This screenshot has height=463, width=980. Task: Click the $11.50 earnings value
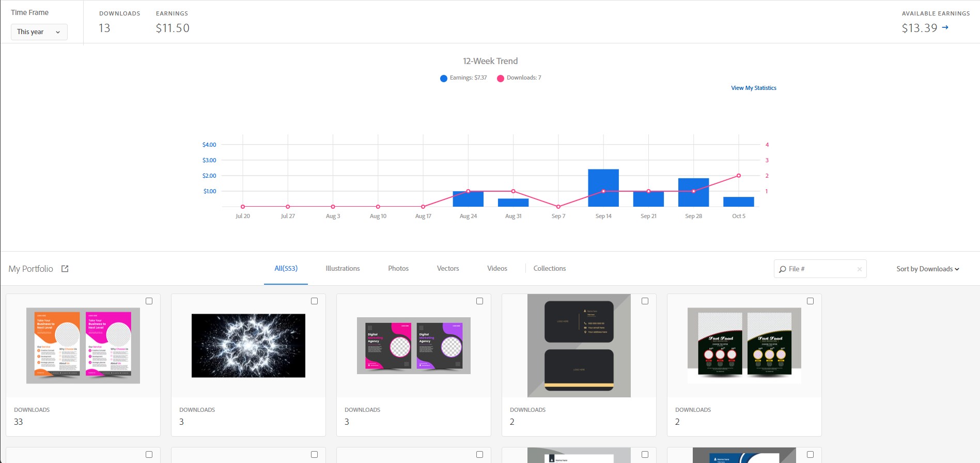[x=173, y=28]
